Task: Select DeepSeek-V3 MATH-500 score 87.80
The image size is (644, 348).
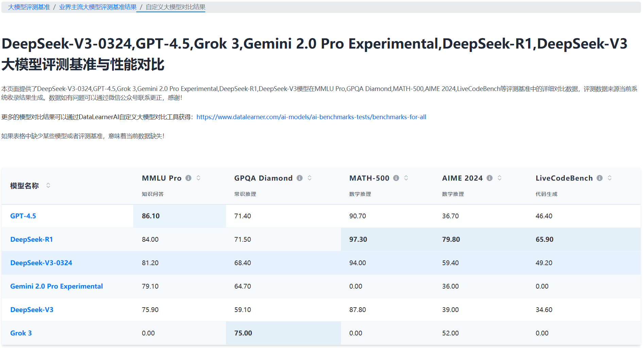Action: (x=358, y=310)
